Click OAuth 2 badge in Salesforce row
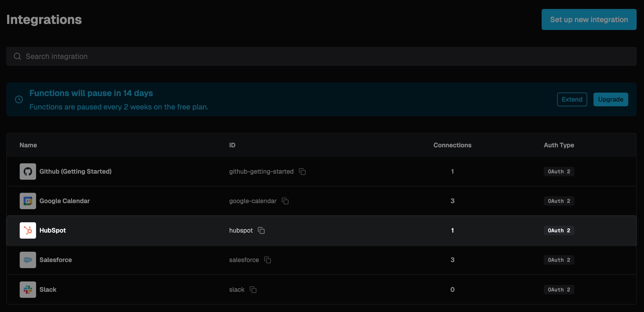Viewport: 644px width, 312px height. [559, 260]
